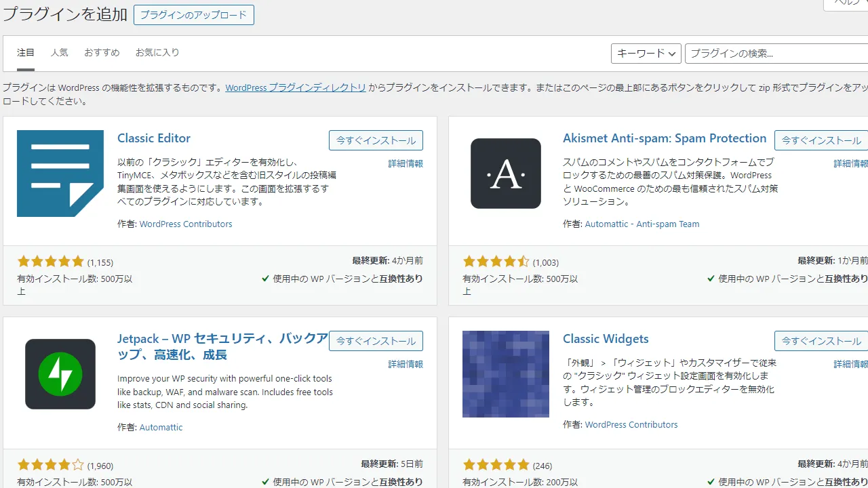Open 詳細情報 for Classic Editor
This screenshot has width=868, height=488.
[406, 163]
